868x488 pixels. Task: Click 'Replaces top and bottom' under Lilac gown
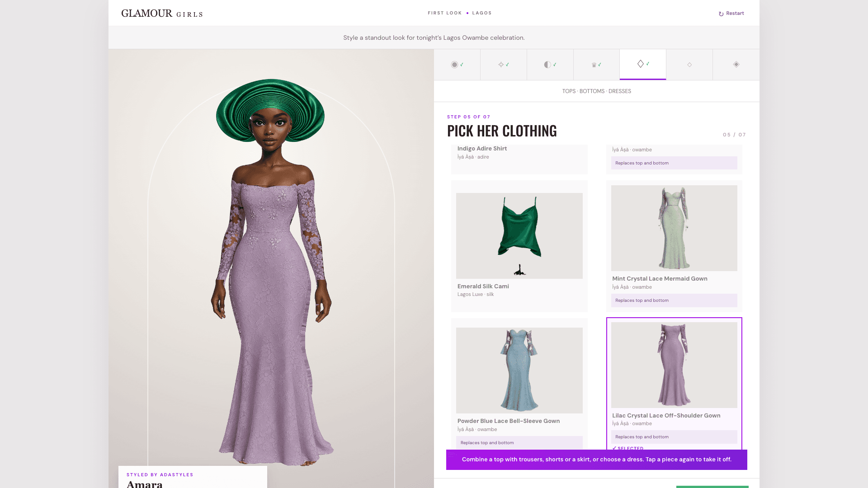(674, 437)
